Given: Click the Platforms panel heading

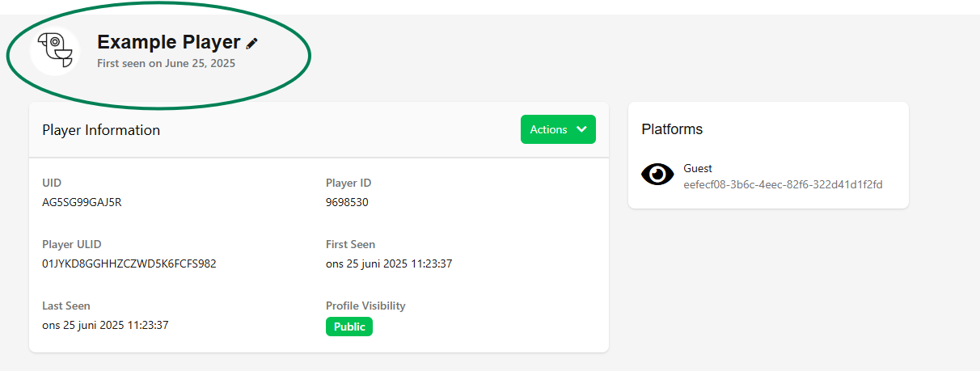Looking at the screenshot, I should click(672, 129).
